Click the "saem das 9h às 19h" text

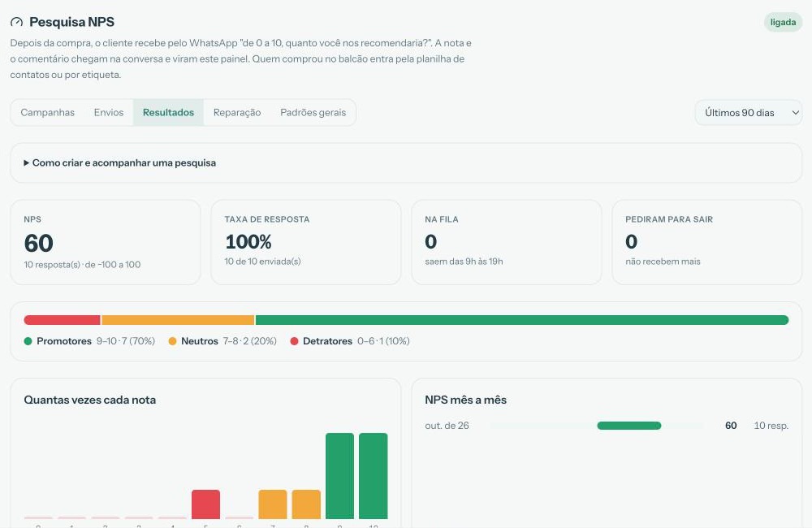(x=464, y=261)
